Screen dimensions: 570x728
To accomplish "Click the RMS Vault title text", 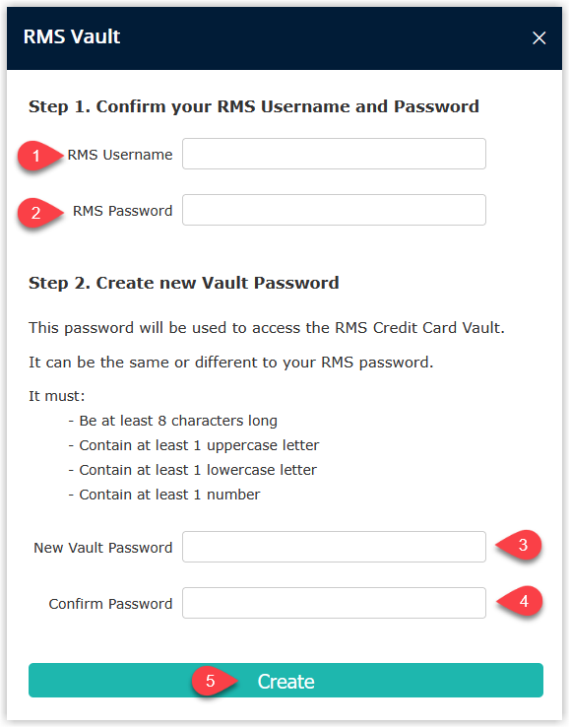I will 72,36.
